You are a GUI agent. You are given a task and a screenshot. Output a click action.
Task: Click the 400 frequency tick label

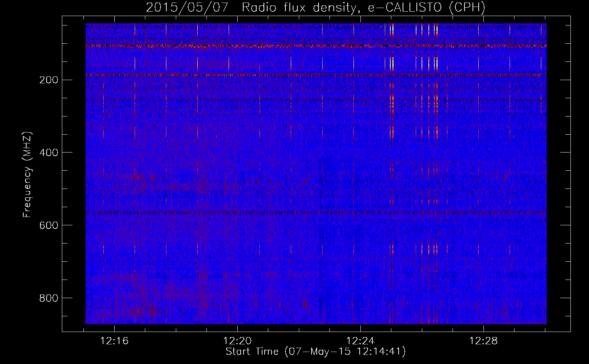tap(48, 153)
